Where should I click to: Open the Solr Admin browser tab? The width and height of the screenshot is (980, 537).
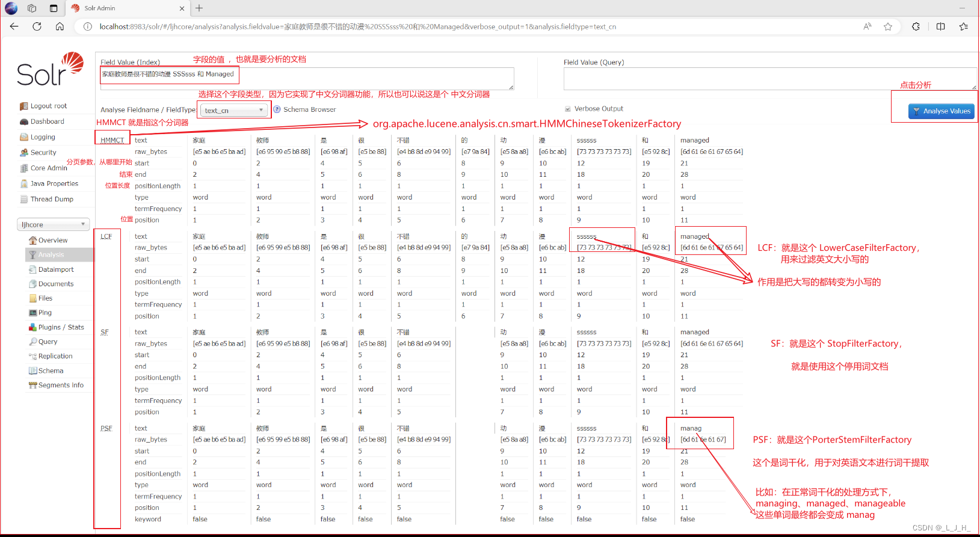[x=128, y=8]
